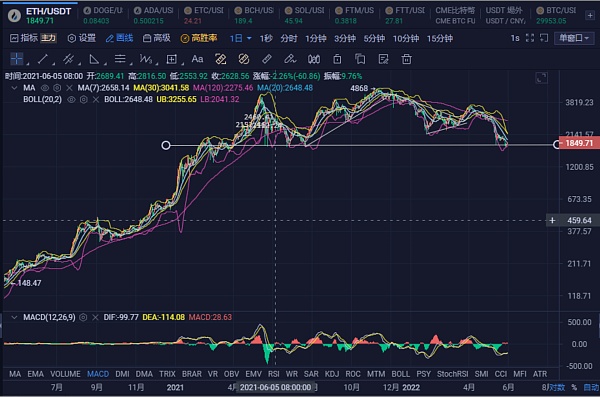Toggle the 画线 drawing toolbar
600x397 pixels.
pyautogui.click(x=119, y=38)
